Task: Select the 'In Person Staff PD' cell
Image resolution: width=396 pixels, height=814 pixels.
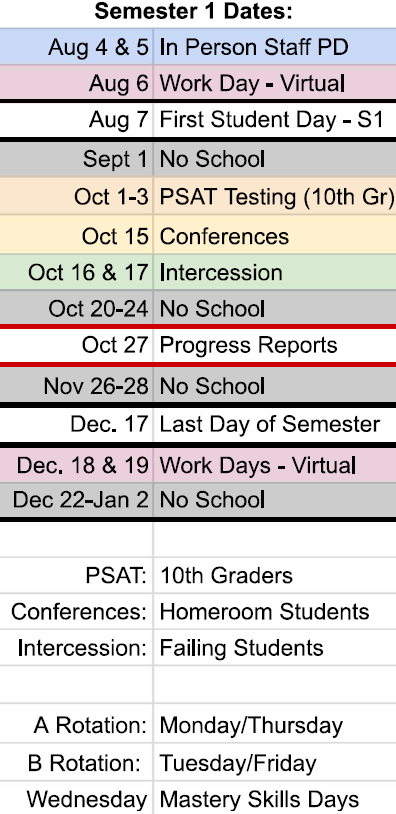Action: click(x=275, y=47)
